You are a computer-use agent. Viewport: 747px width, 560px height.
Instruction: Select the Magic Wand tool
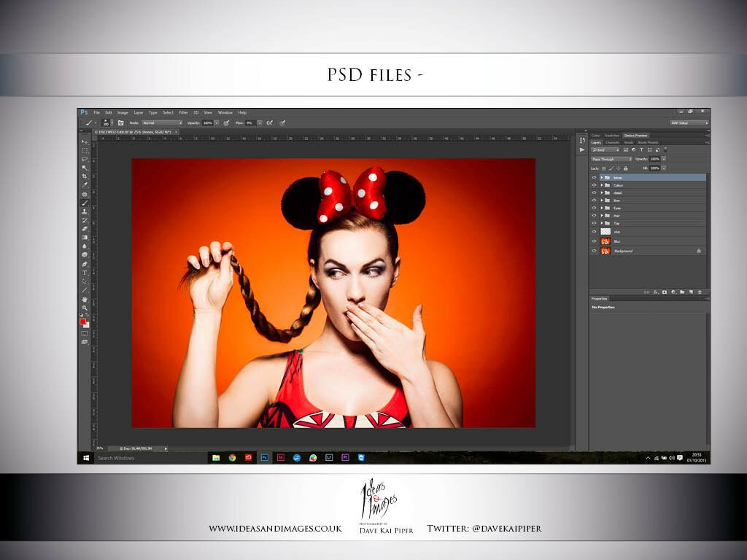(85, 168)
